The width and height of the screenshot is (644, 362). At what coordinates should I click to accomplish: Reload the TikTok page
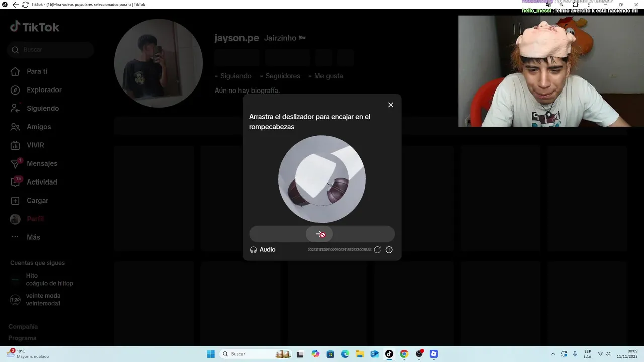coord(25,5)
